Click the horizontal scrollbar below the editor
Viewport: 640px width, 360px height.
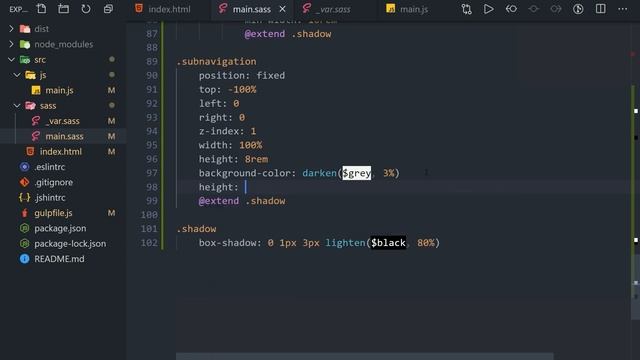pyautogui.click(x=364, y=356)
